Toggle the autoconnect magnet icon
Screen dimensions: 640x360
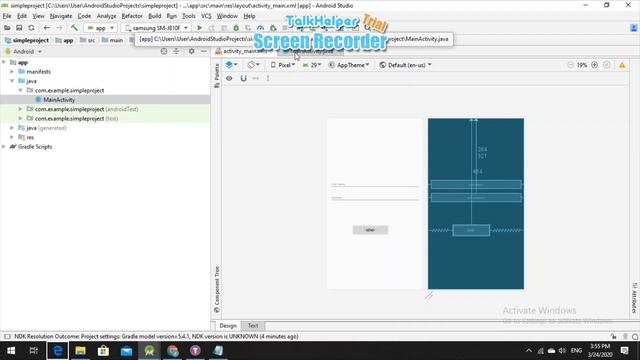[243, 78]
